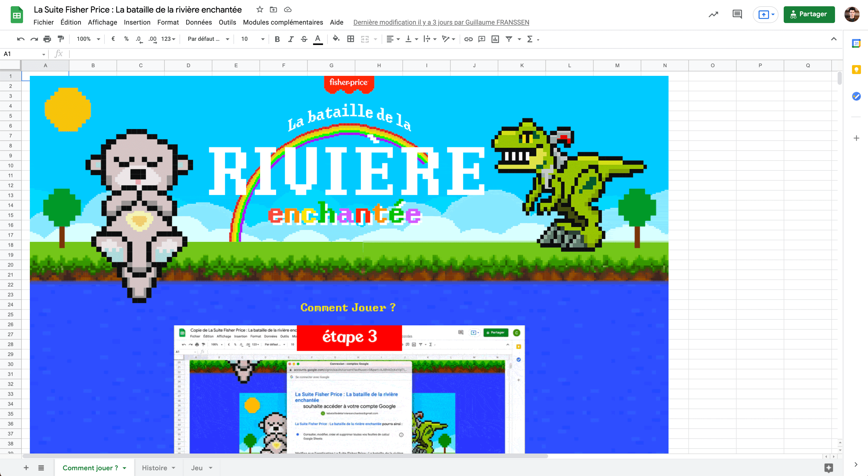Screen dimensions: 868x476
Task: Open Google Calendar side panel
Action: coord(856,43)
